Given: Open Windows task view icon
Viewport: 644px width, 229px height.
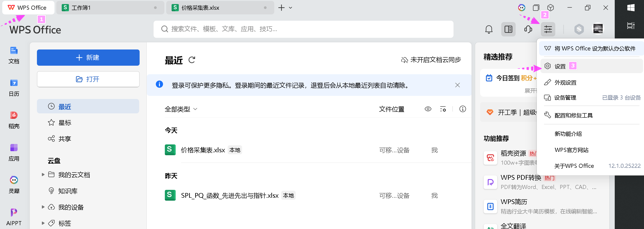Looking at the screenshot, I should [631, 25].
